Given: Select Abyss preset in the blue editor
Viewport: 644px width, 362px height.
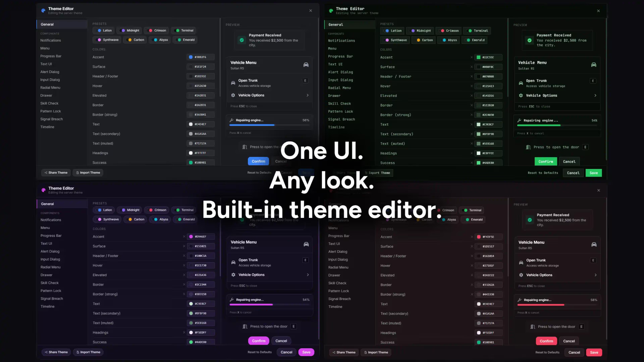Looking at the screenshot, I should [160, 40].
